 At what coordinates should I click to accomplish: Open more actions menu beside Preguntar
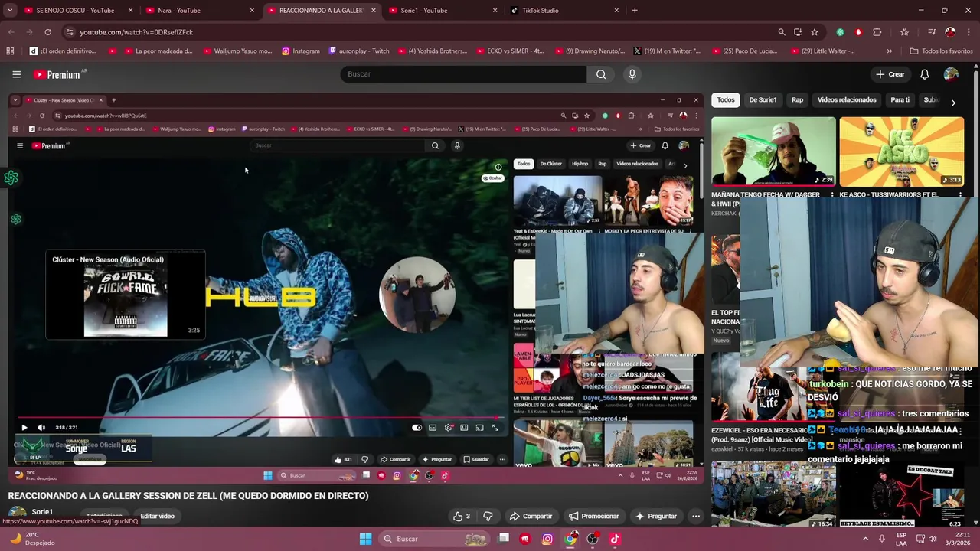696,516
